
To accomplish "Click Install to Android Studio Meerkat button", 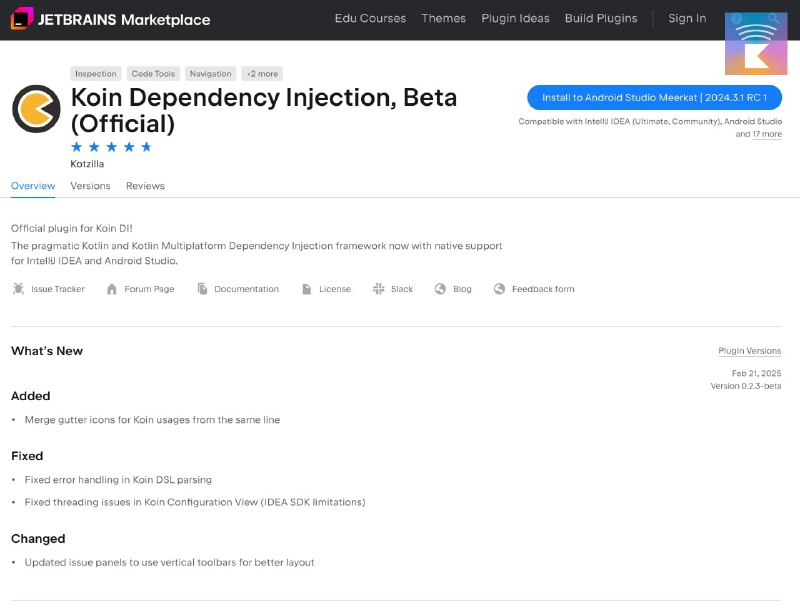I will coord(654,97).
